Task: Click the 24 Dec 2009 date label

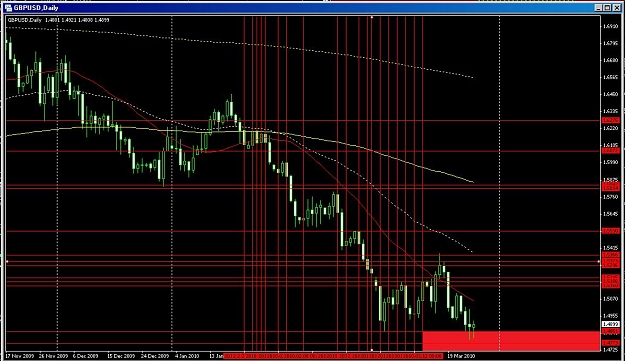Action: pyautogui.click(x=155, y=356)
